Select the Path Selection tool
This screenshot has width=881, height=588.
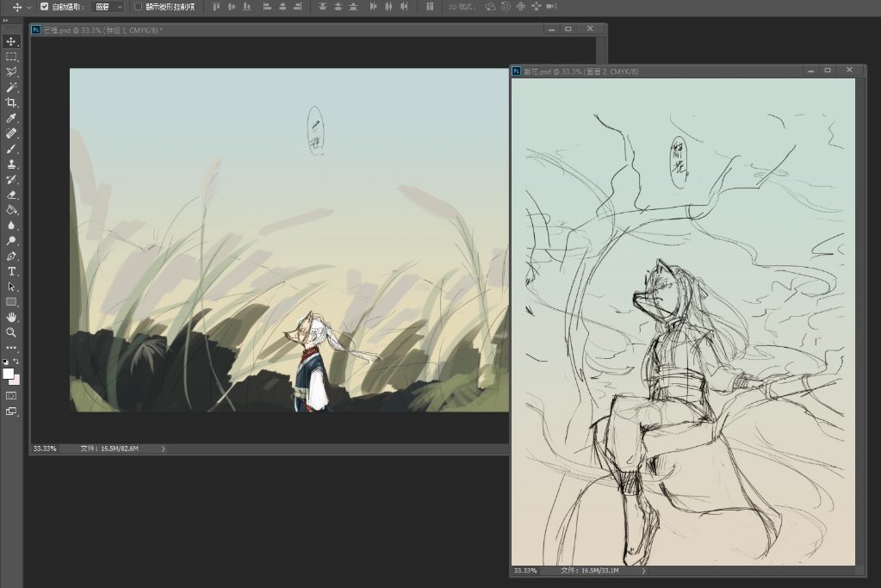11,287
